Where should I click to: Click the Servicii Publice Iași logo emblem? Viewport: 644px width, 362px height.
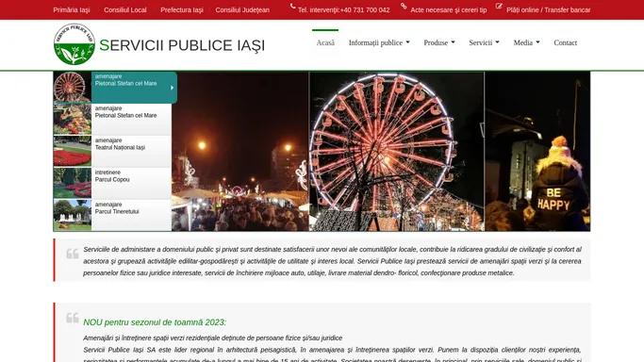74,44
